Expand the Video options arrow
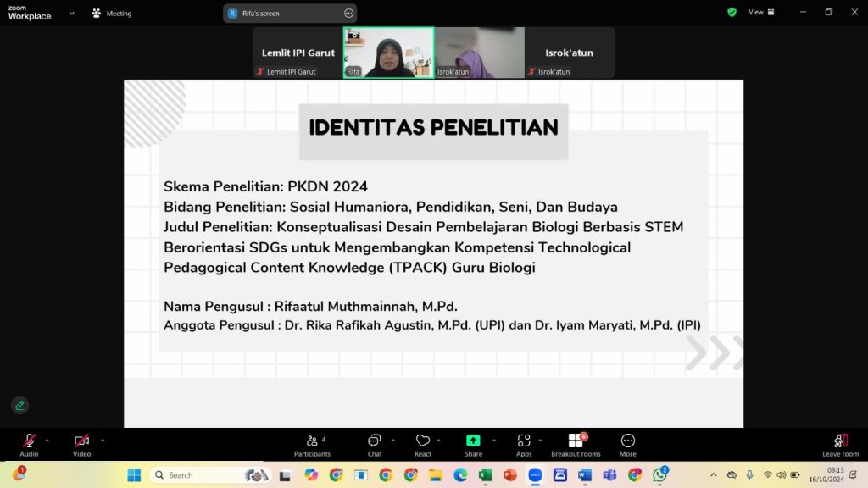The width and height of the screenshot is (868, 488). pos(103,441)
